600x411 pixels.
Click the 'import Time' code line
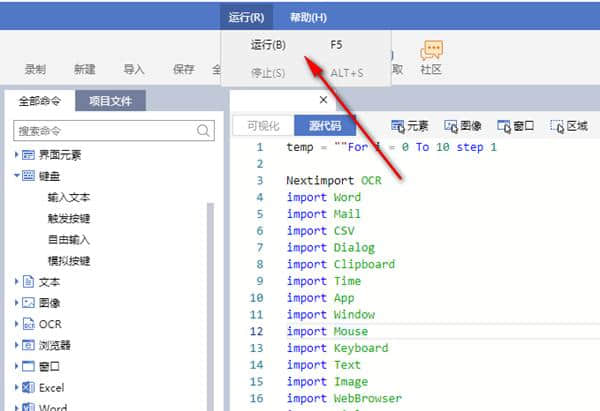coord(324,281)
